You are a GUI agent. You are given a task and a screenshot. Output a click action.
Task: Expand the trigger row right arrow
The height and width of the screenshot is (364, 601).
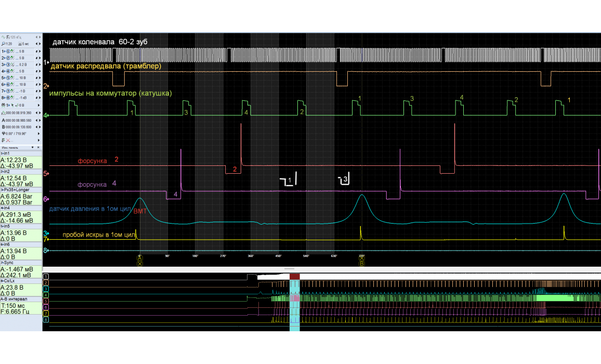click(39, 106)
